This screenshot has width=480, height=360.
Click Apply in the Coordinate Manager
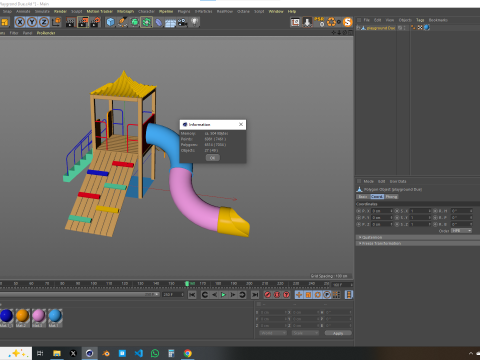(x=338, y=333)
